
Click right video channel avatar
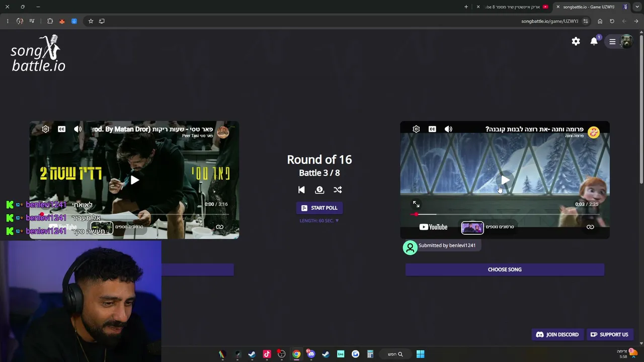594,132
